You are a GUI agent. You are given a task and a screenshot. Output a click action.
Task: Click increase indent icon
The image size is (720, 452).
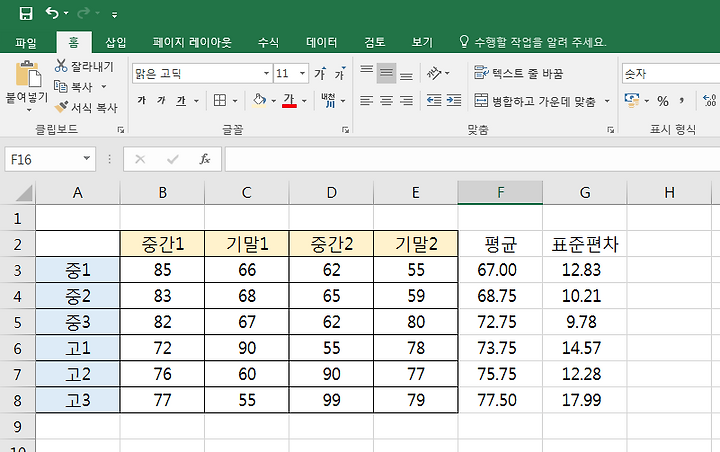tap(454, 100)
